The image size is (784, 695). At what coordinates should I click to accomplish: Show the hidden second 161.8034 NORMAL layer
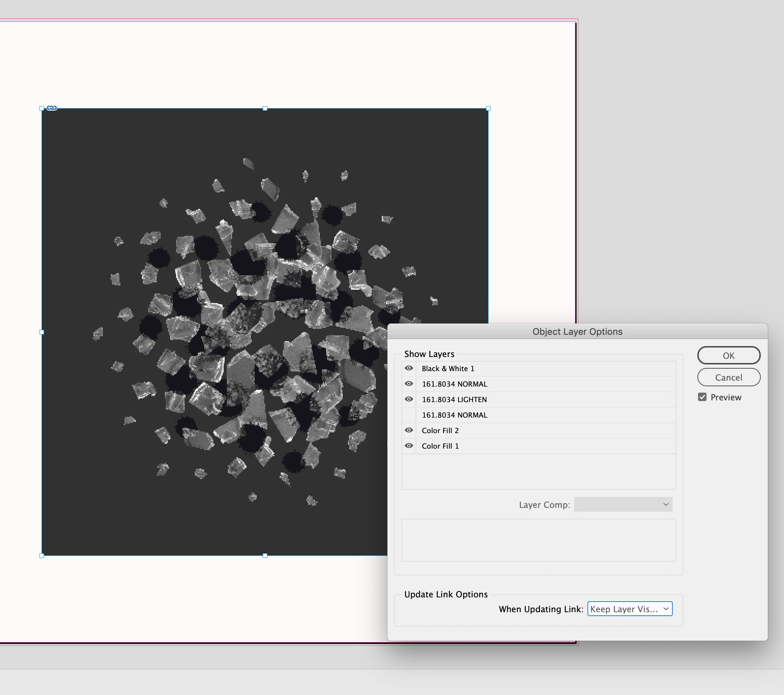click(x=409, y=415)
